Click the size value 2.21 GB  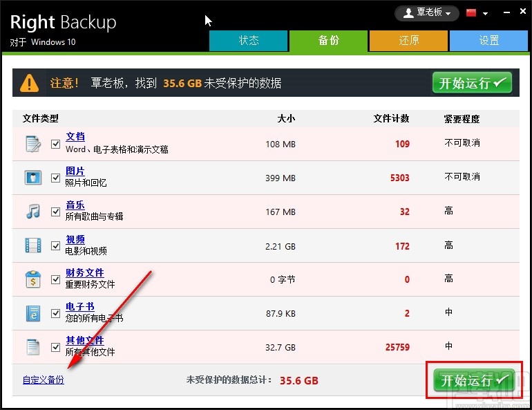[x=281, y=246]
